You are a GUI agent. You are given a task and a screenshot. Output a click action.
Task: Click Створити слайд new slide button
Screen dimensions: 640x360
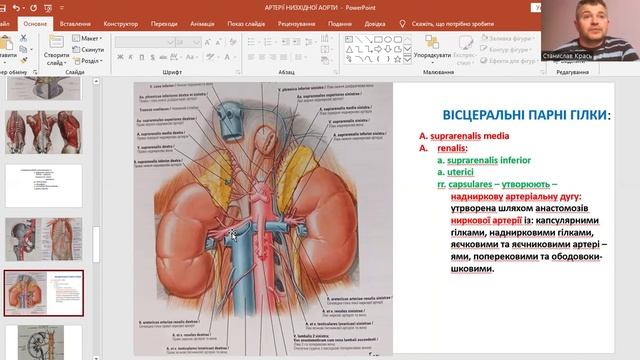pyautogui.click(x=56, y=50)
